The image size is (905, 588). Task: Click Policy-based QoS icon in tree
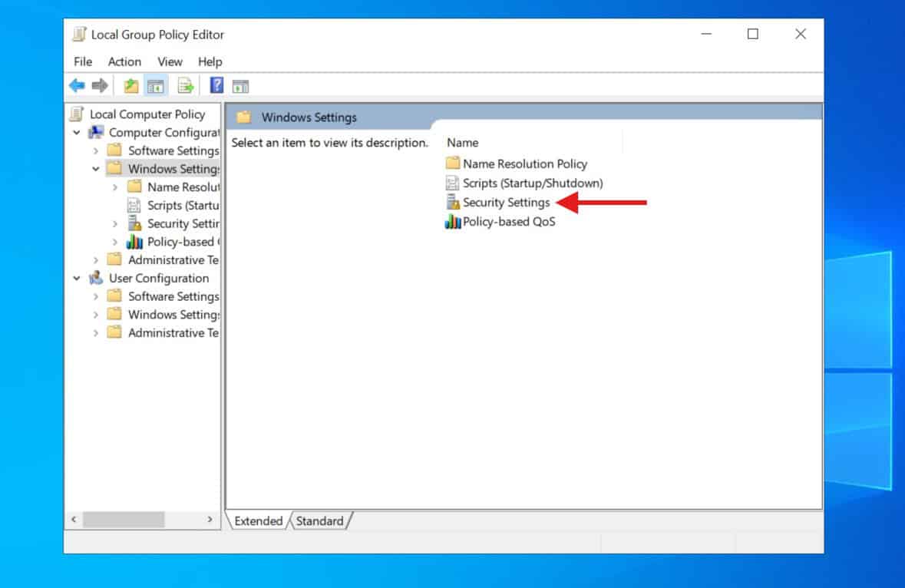(134, 242)
